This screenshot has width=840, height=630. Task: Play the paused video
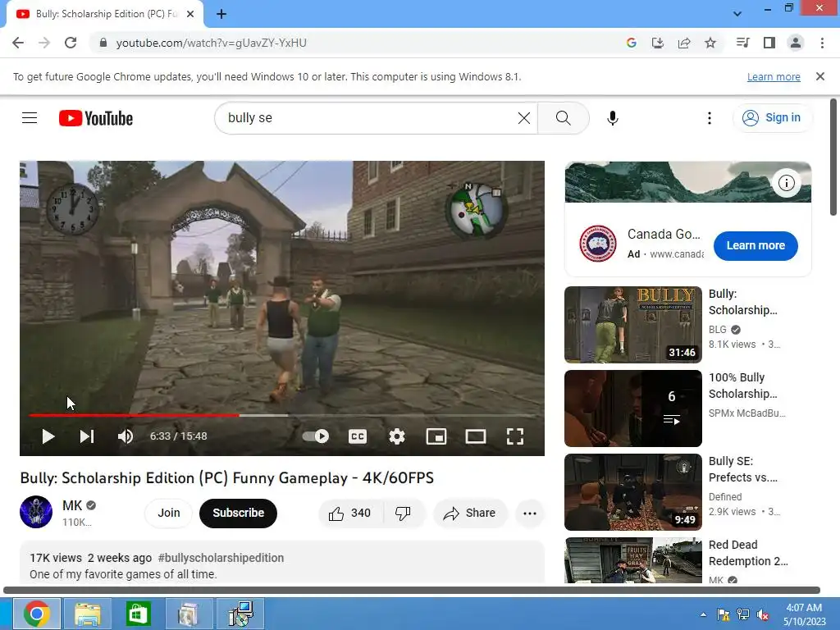tap(48, 436)
